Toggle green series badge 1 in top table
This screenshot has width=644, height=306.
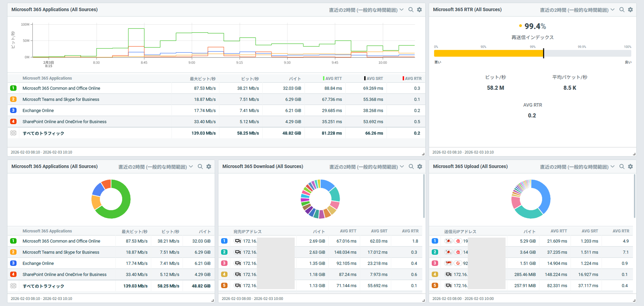click(13, 88)
